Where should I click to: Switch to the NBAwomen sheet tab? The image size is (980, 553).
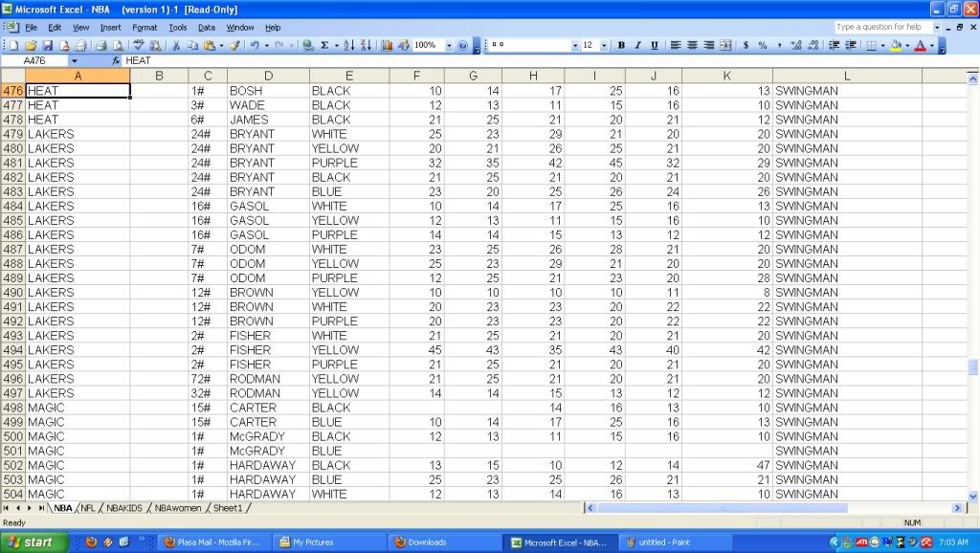(177, 508)
